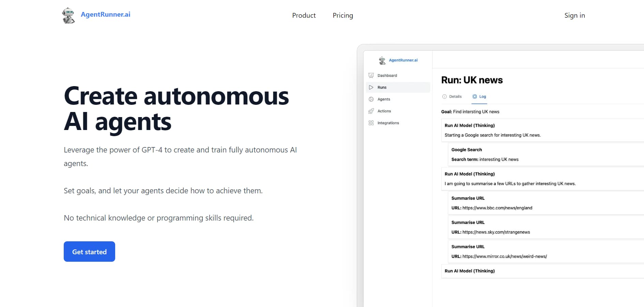This screenshot has width=644, height=307.
Task: Click the Dashboard icon in the sidebar
Action: (371, 76)
